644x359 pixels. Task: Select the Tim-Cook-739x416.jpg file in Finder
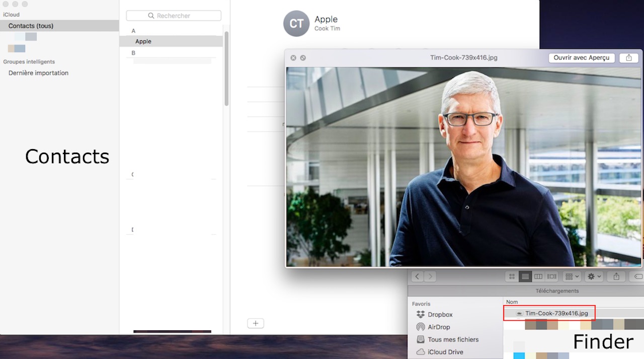[556, 313]
